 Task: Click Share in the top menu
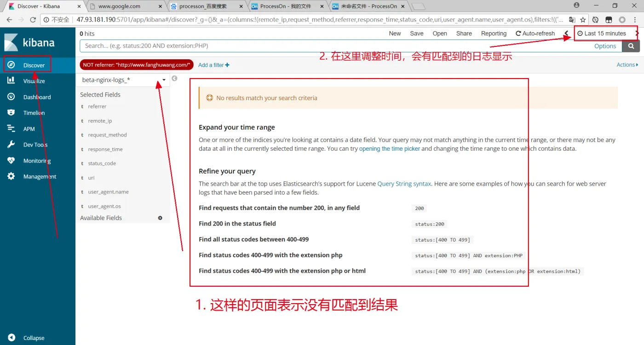pos(464,34)
